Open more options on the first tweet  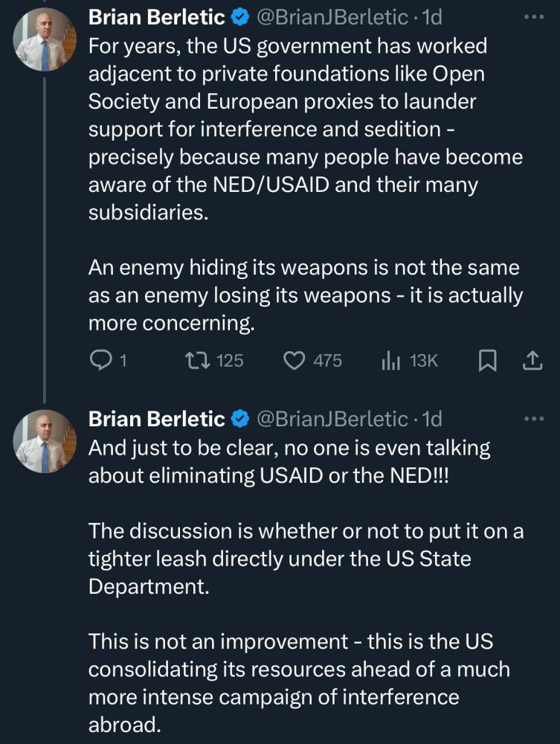click(534, 16)
